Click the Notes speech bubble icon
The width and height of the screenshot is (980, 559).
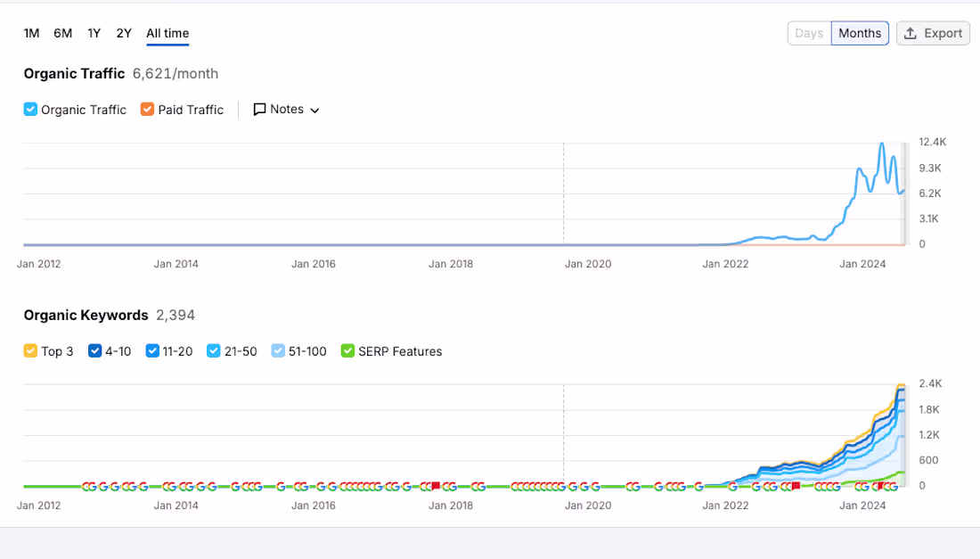259,110
